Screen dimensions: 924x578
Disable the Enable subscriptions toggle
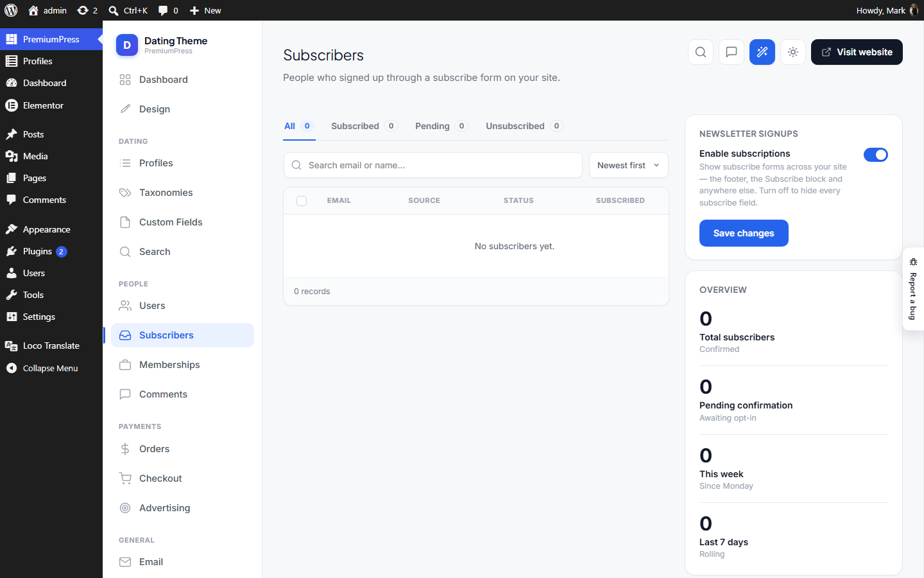pos(876,155)
